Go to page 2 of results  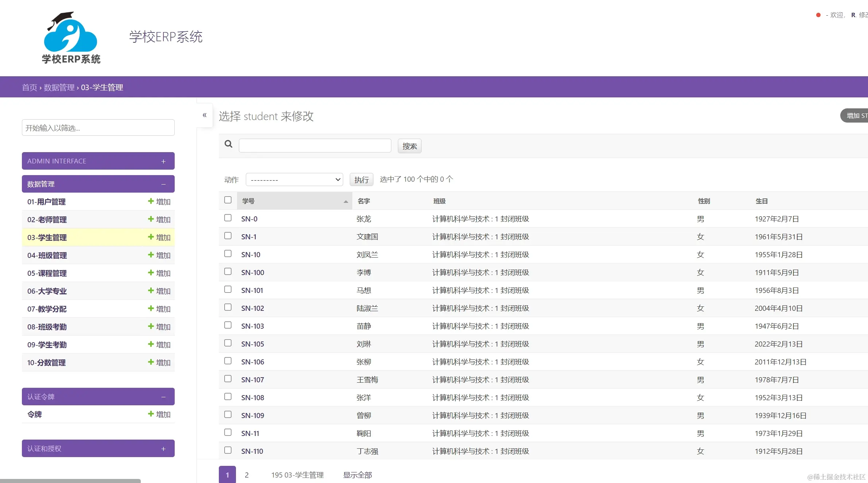pyautogui.click(x=247, y=475)
